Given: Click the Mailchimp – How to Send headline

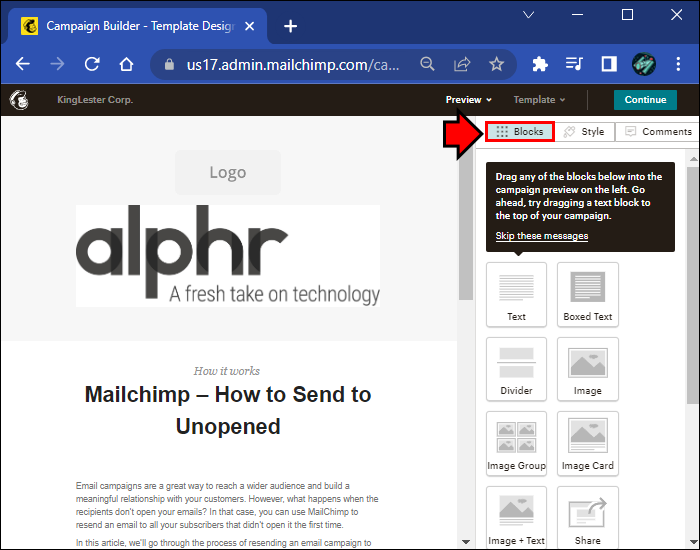Looking at the screenshot, I should (x=228, y=410).
